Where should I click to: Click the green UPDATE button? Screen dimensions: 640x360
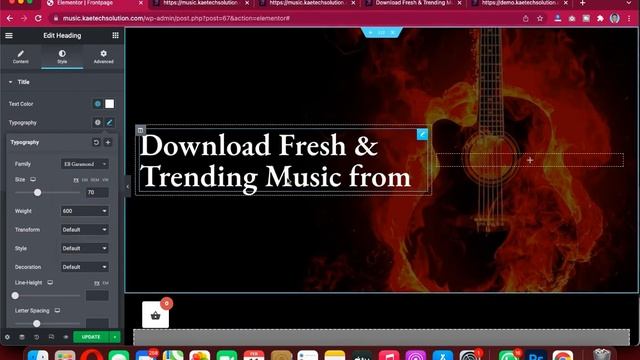91,337
